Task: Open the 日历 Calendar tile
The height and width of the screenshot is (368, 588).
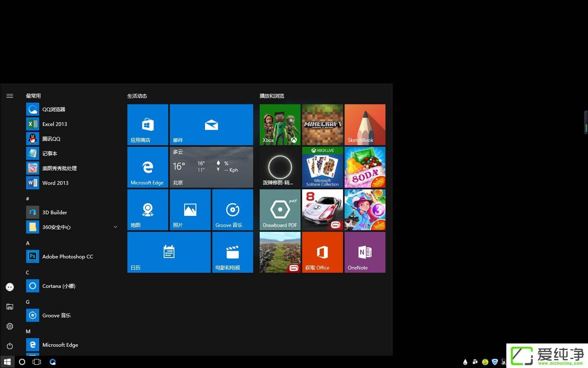Action: [169, 252]
